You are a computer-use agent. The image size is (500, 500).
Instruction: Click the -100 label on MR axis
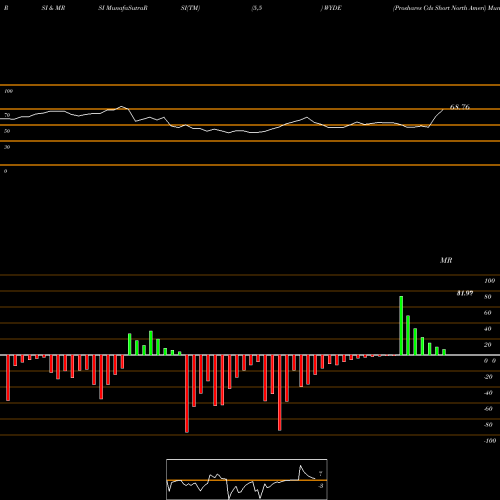click(x=490, y=441)
